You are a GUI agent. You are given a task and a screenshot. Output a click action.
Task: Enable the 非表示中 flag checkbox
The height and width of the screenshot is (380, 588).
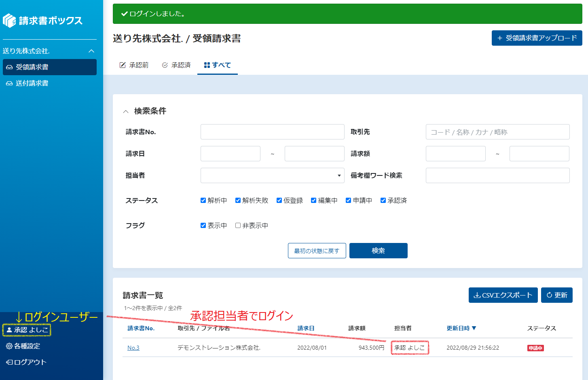pos(238,226)
